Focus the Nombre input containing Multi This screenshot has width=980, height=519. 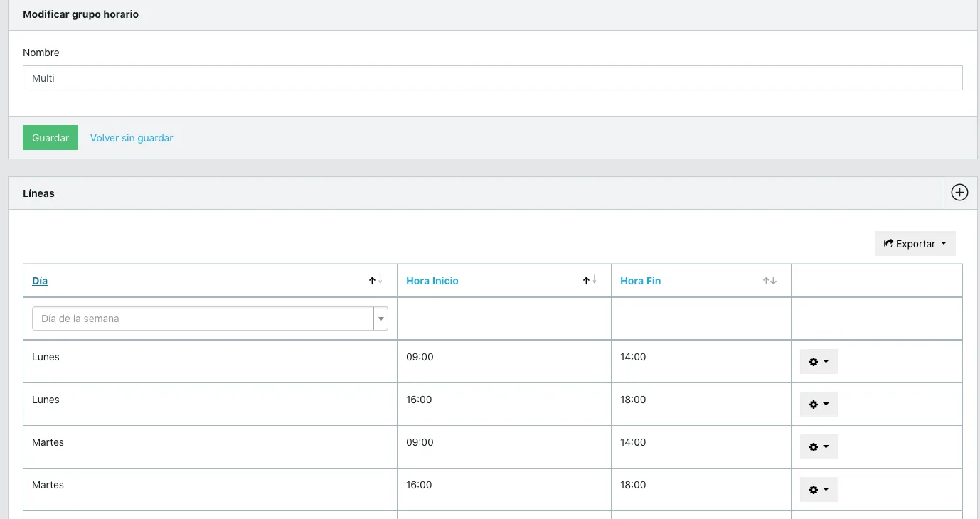click(x=492, y=78)
